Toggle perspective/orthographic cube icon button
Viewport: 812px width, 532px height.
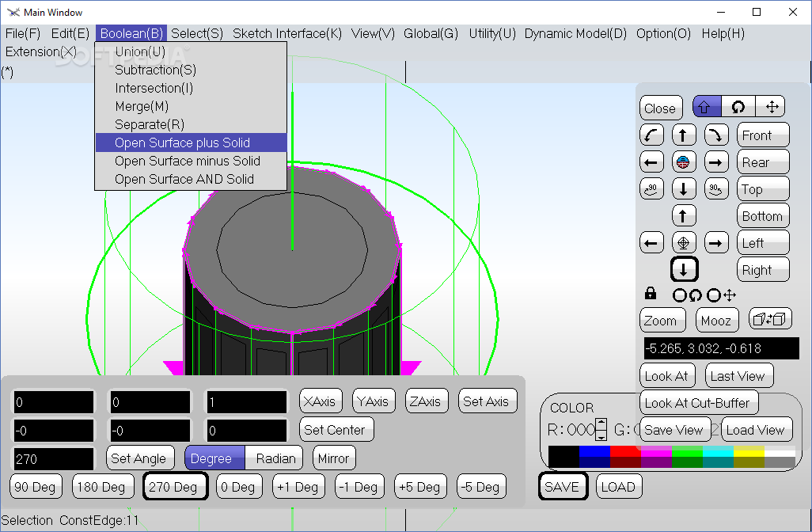pos(770,319)
